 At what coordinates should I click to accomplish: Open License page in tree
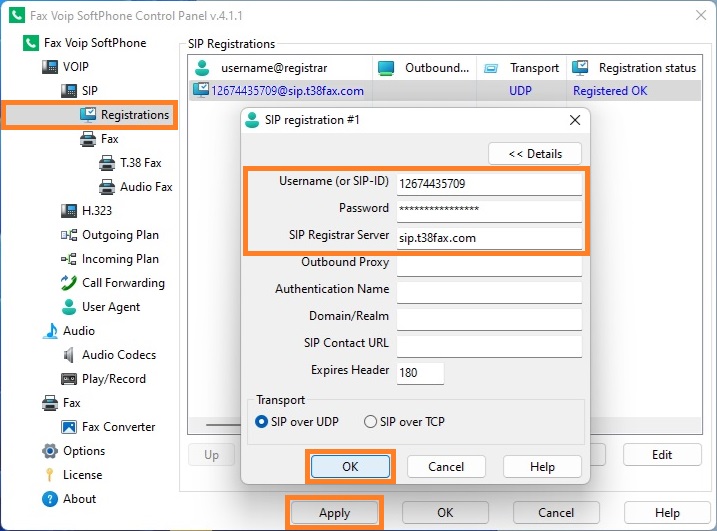[x=82, y=475]
